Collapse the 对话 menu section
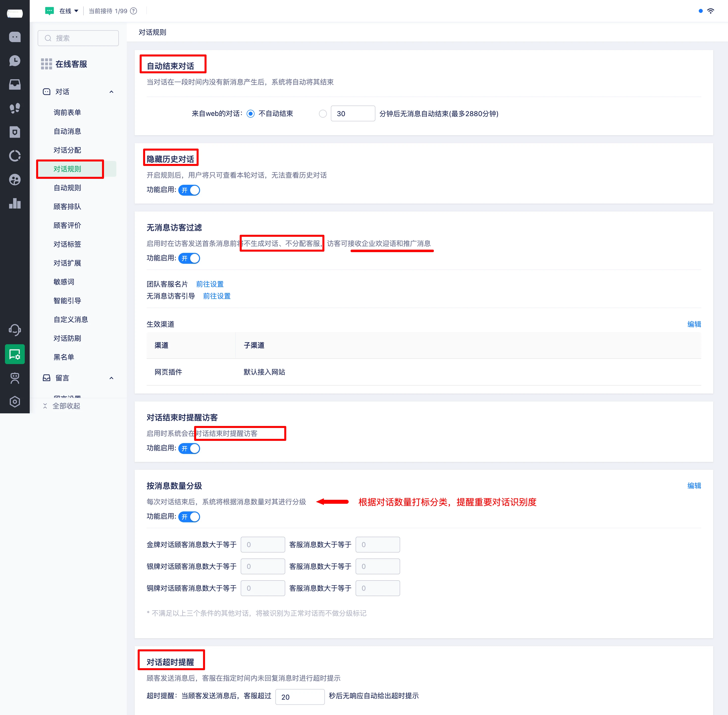Image resolution: width=728 pixels, height=715 pixels. 111,92
